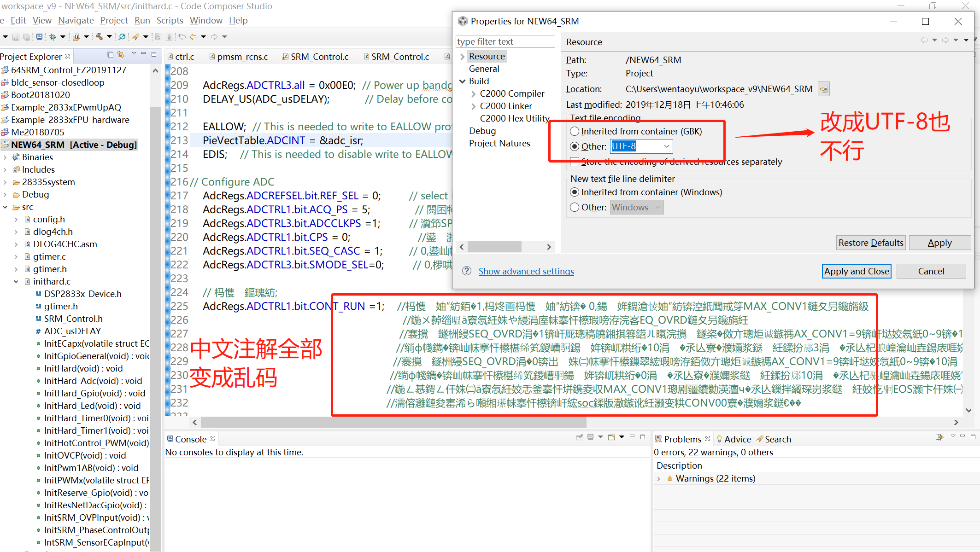Click the type filter text field
The height and width of the screenshot is (552, 980).
coord(505,41)
